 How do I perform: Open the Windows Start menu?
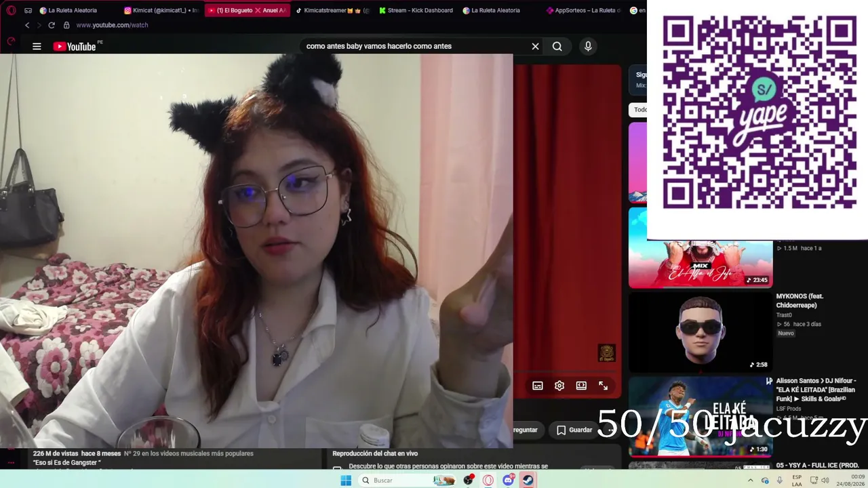(x=346, y=480)
